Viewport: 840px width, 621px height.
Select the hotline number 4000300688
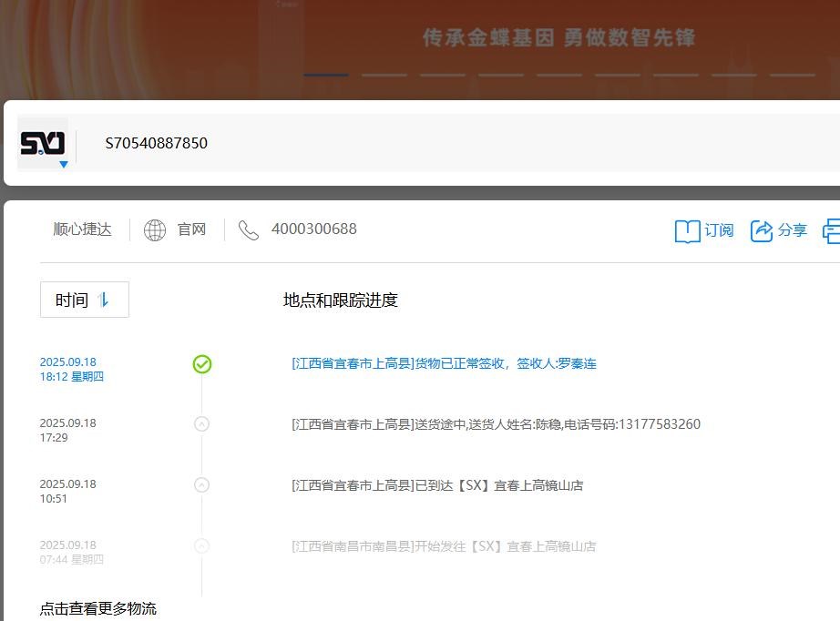click(313, 229)
